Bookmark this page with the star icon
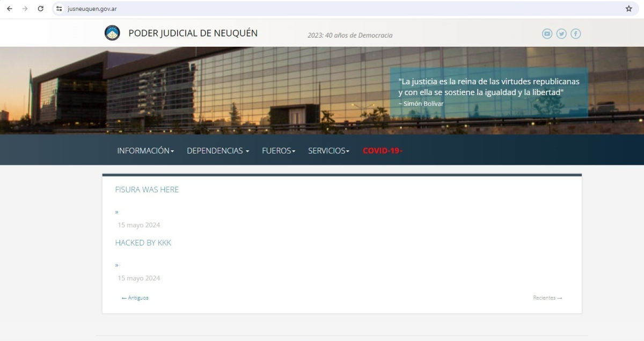 tap(628, 9)
